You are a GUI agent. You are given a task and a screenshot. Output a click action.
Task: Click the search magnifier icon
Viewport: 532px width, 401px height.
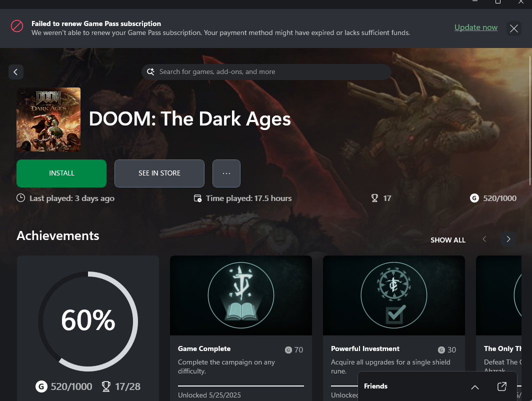pos(150,72)
